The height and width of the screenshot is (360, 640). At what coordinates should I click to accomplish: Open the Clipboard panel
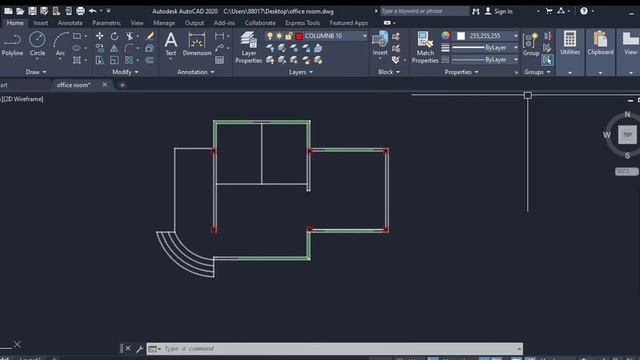(600, 43)
